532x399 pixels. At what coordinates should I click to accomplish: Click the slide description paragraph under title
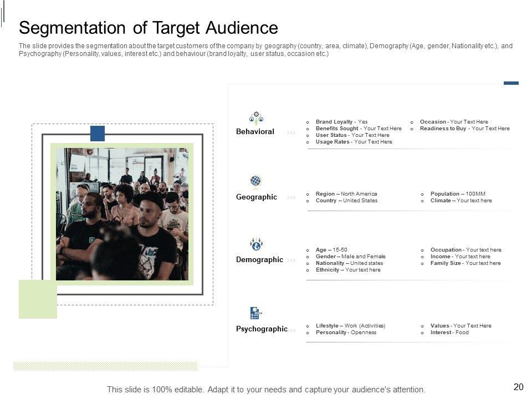[265, 49]
